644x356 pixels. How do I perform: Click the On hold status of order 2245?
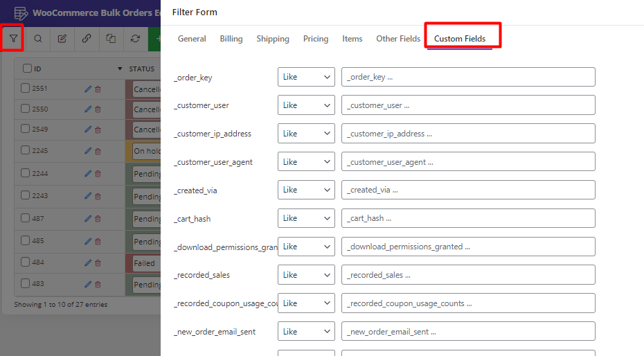pyautogui.click(x=147, y=151)
